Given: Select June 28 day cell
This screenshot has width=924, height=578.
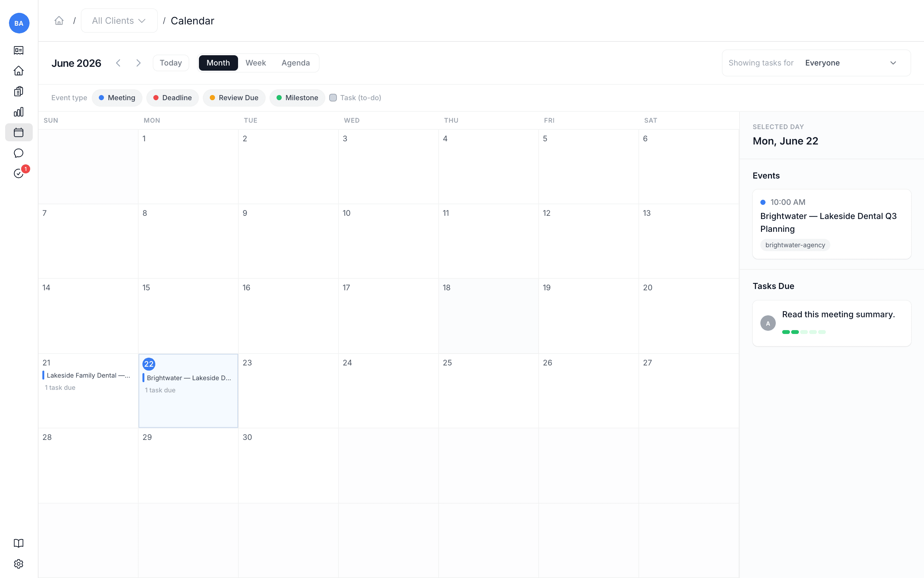Looking at the screenshot, I should pyautogui.click(x=88, y=466).
